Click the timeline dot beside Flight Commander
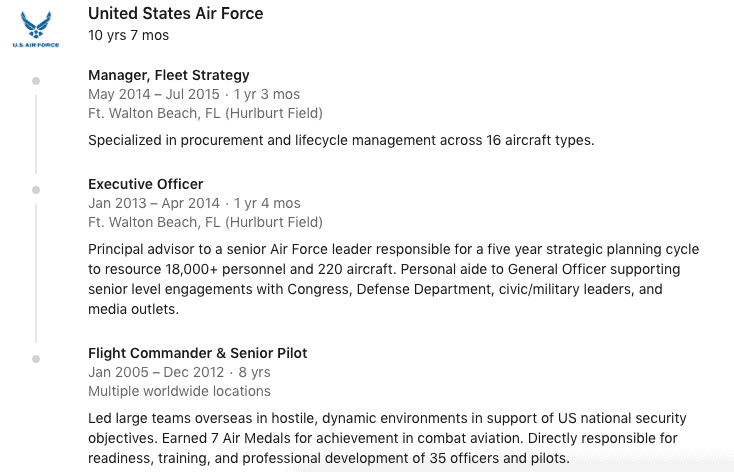 tap(36, 359)
